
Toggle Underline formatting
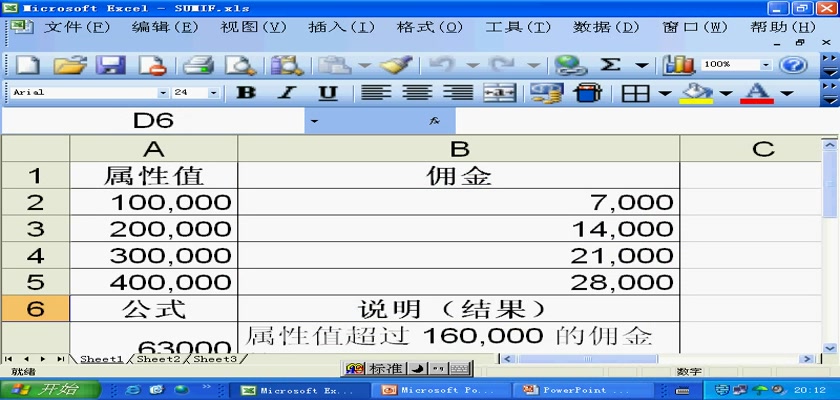327,93
